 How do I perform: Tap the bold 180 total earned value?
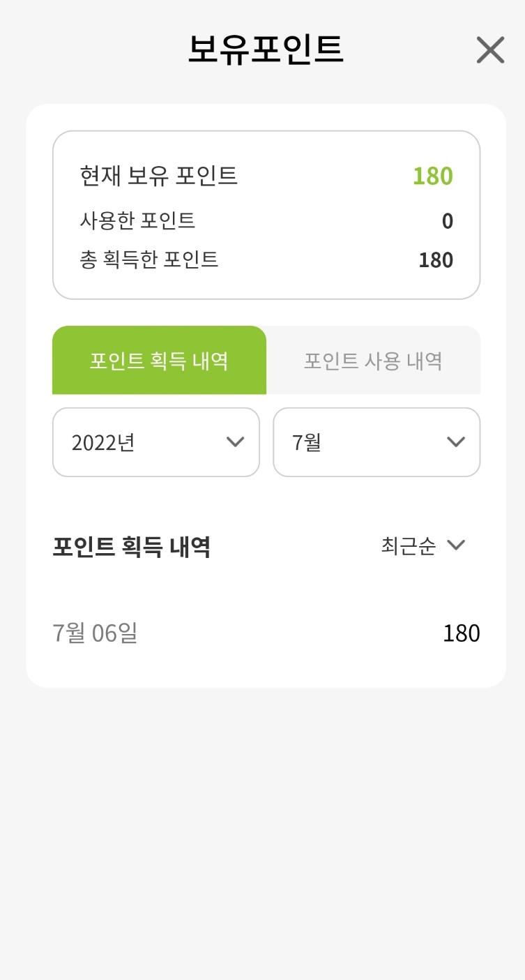(436, 260)
